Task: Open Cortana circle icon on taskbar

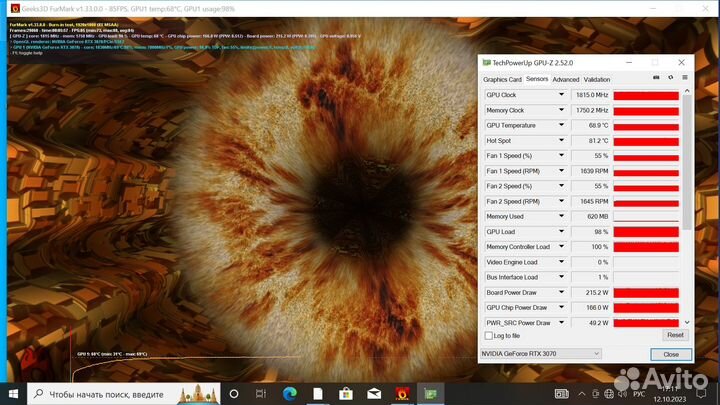Action: tap(234, 394)
